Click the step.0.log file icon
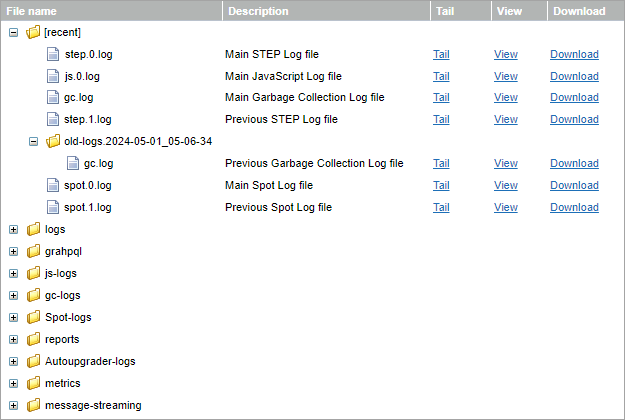The width and height of the screenshot is (625, 420). [x=54, y=54]
